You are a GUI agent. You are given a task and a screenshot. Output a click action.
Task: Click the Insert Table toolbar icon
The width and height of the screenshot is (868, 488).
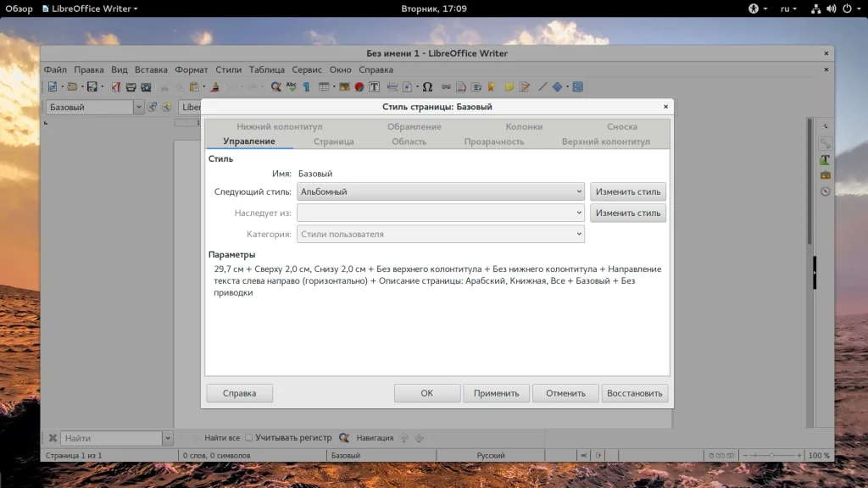(324, 86)
